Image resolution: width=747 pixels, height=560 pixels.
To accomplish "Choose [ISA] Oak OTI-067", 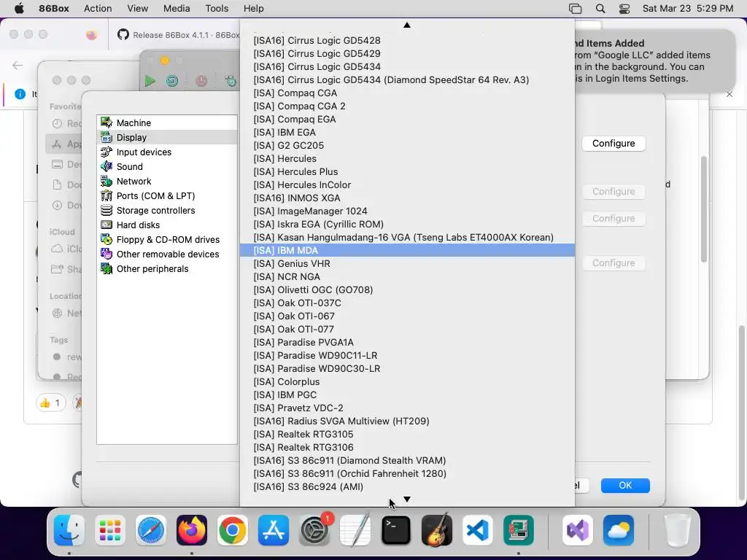I will [x=407, y=316].
